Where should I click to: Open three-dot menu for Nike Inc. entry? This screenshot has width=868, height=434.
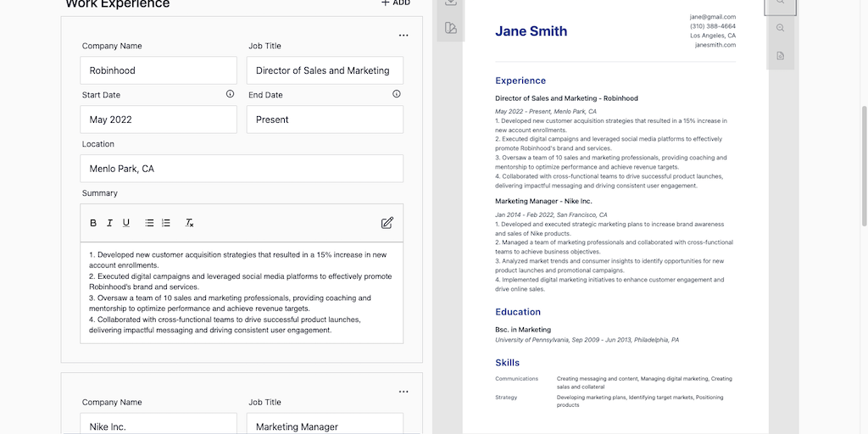point(403,392)
